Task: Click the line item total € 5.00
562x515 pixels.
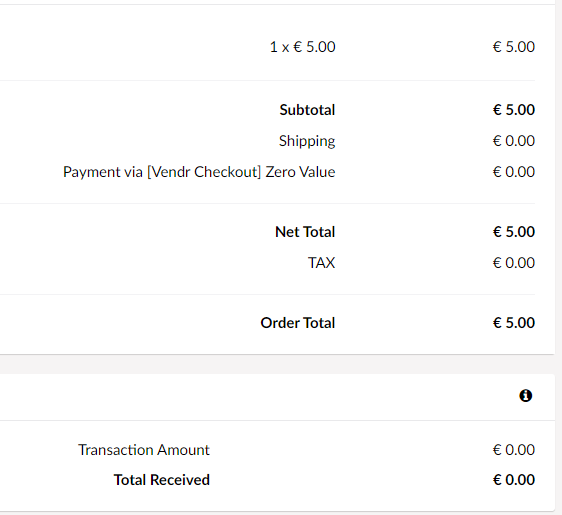Action: [x=514, y=47]
